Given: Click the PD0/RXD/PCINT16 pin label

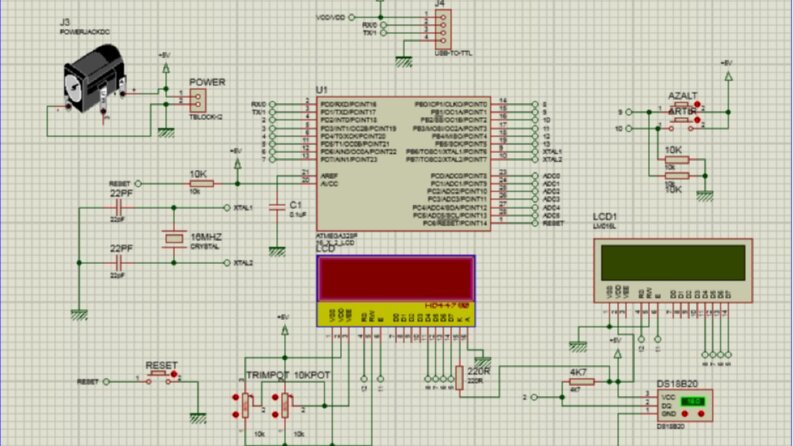Looking at the screenshot, I should point(348,104).
